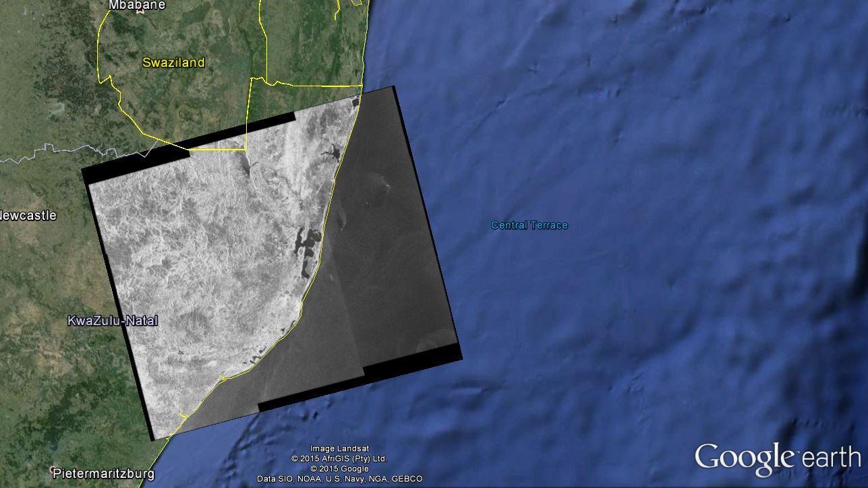The image size is (868, 488).
Task: Click the Mbabane city marker icon
Action: [x=140, y=11]
